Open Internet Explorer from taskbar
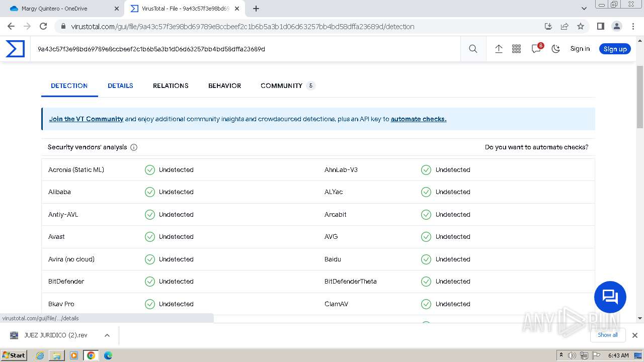Viewport: 644px width, 362px height. click(x=40, y=355)
